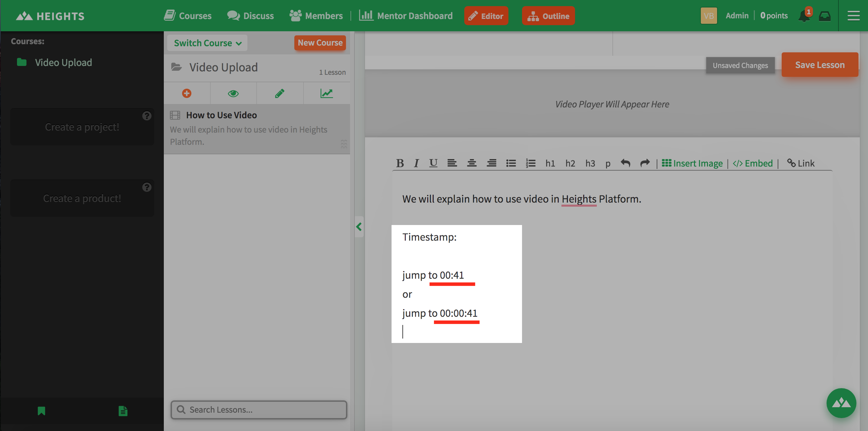This screenshot has width=868, height=431.
Task: Grab the lesson reorder handle
Action: 344,144
